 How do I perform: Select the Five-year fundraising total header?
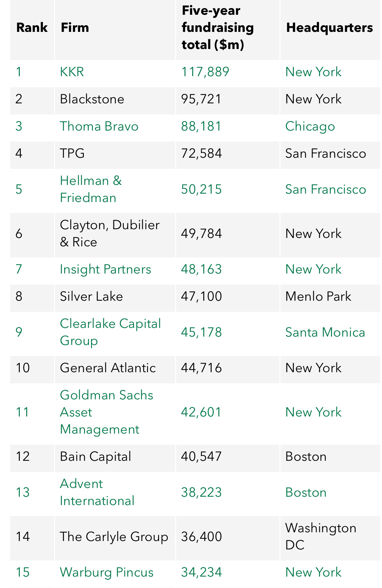coord(217,28)
